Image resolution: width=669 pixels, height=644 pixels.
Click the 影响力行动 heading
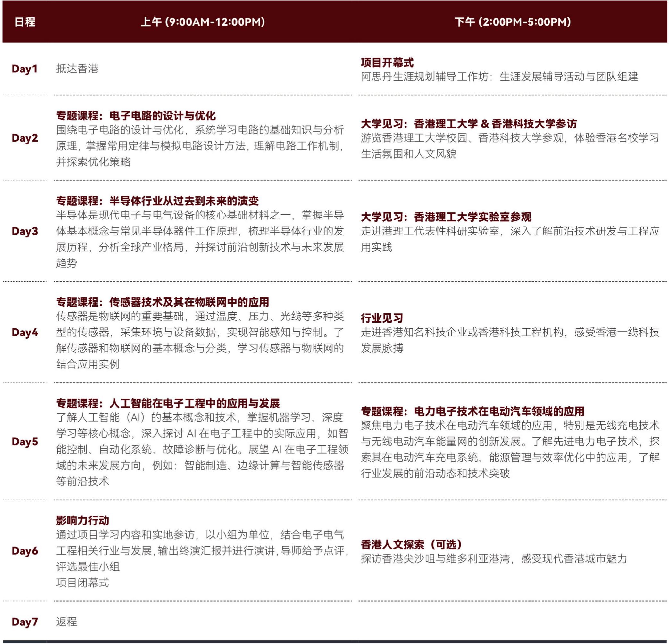(83, 521)
